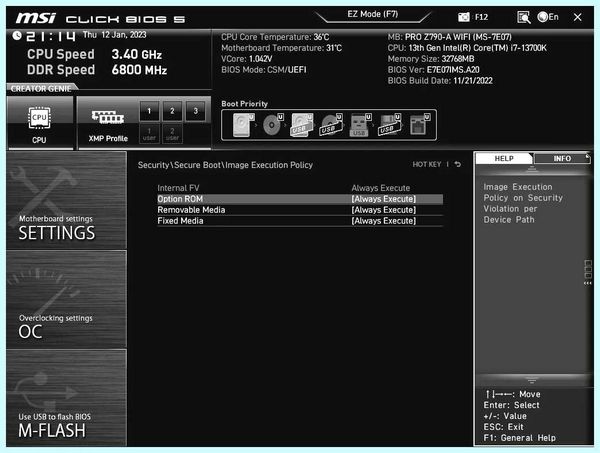Open Removable Media [Always Execute] value dropdown
Screen dimensions: 600x453
click(383, 210)
